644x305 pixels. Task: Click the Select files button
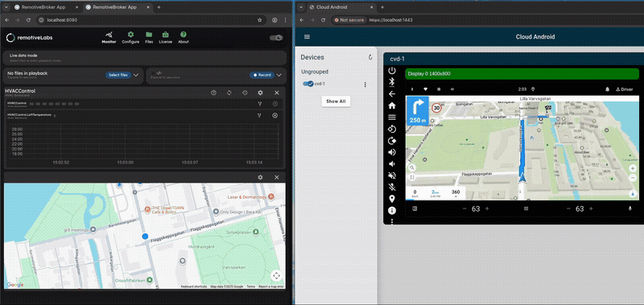tap(118, 75)
